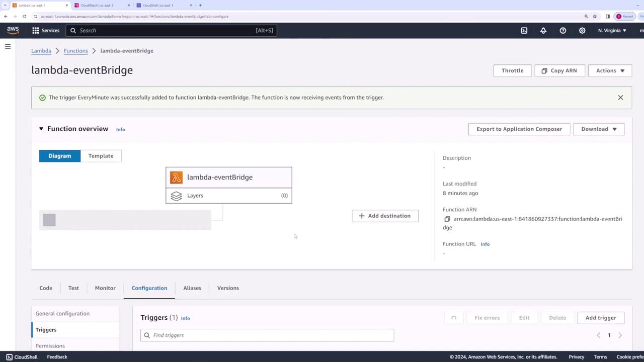Select Permissions in the side menu
This screenshot has width=644, height=362.
pos(50,346)
